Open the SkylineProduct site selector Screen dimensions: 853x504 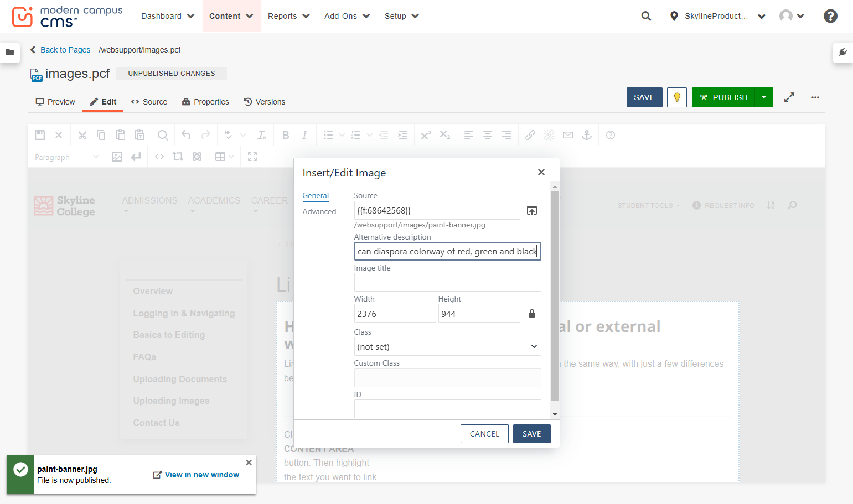(717, 16)
